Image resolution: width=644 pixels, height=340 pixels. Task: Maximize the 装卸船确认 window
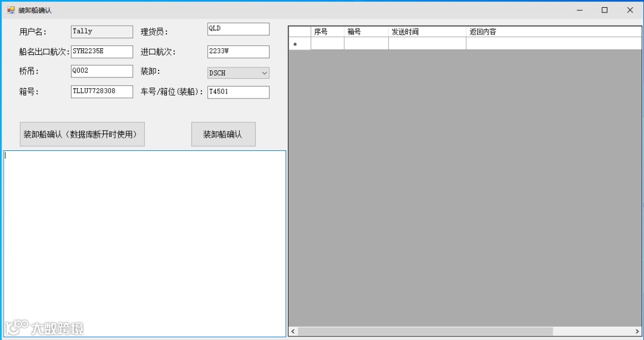(x=605, y=10)
